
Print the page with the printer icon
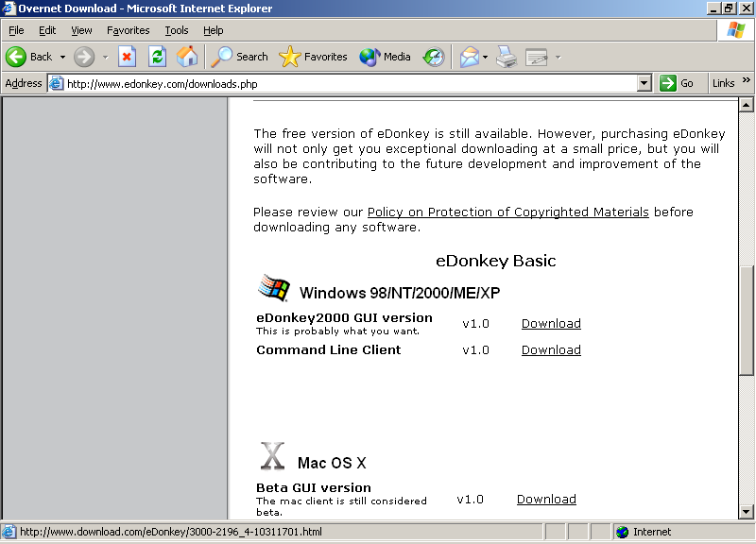point(507,57)
